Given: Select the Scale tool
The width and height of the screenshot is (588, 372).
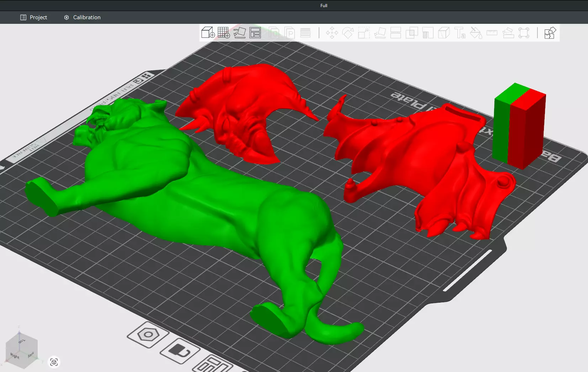Looking at the screenshot, I should click(x=364, y=33).
